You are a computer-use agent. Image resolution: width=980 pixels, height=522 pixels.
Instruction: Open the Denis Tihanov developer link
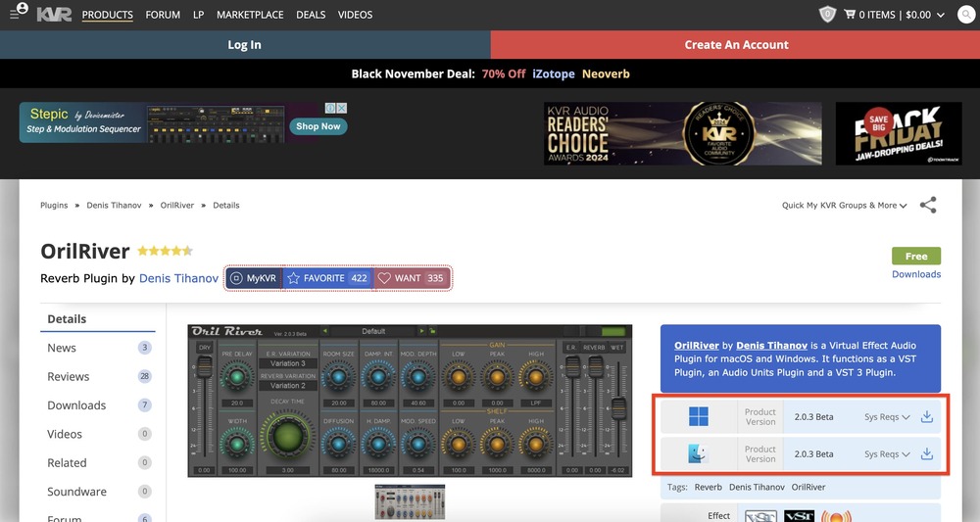pos(178,278)
